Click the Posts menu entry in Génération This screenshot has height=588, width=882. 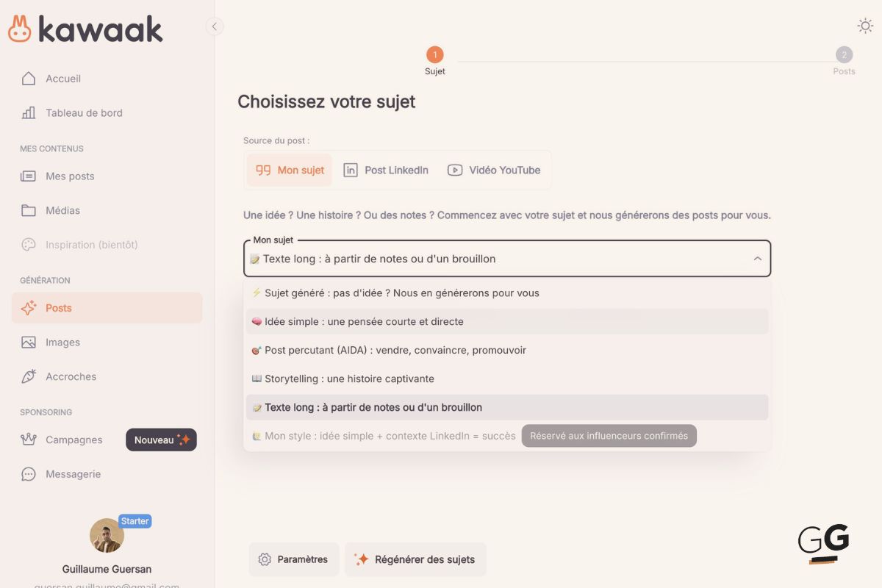pyautogui.click(x=58, y=307)
